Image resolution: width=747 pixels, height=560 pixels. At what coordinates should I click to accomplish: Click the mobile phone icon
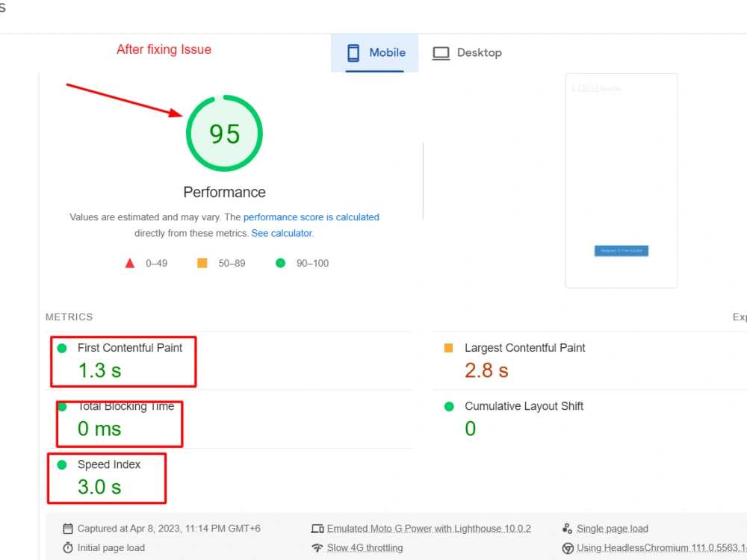353,53
